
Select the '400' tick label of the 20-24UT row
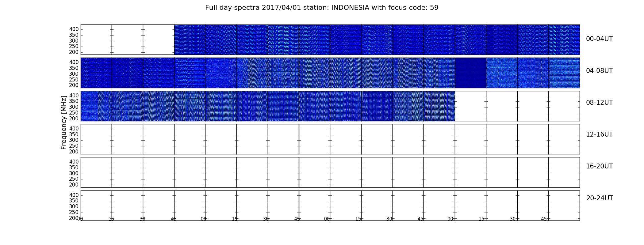tap(74, 195)
